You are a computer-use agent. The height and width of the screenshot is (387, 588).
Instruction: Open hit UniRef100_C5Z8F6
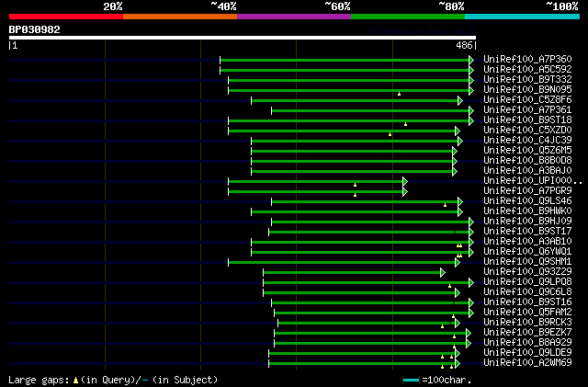[527, 99]
